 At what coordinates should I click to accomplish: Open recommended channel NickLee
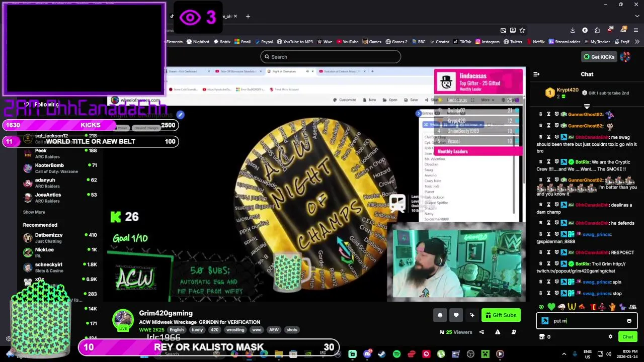(60, 252)
